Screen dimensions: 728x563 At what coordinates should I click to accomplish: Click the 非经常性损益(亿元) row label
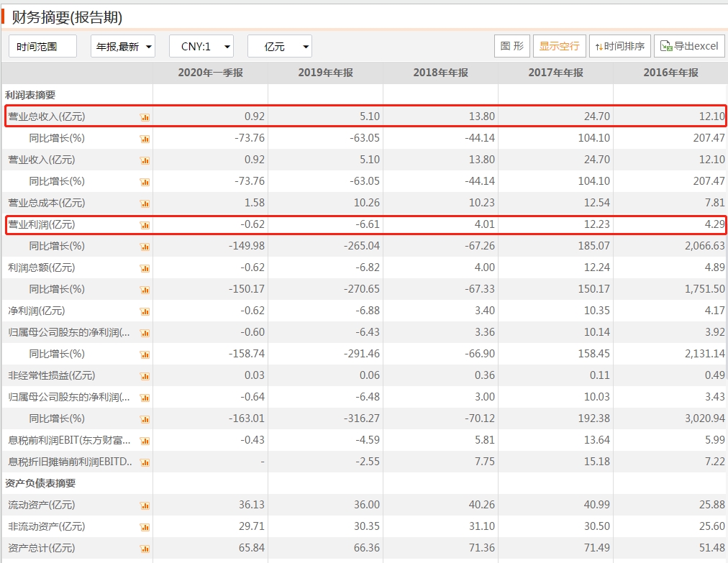[52, 375]
